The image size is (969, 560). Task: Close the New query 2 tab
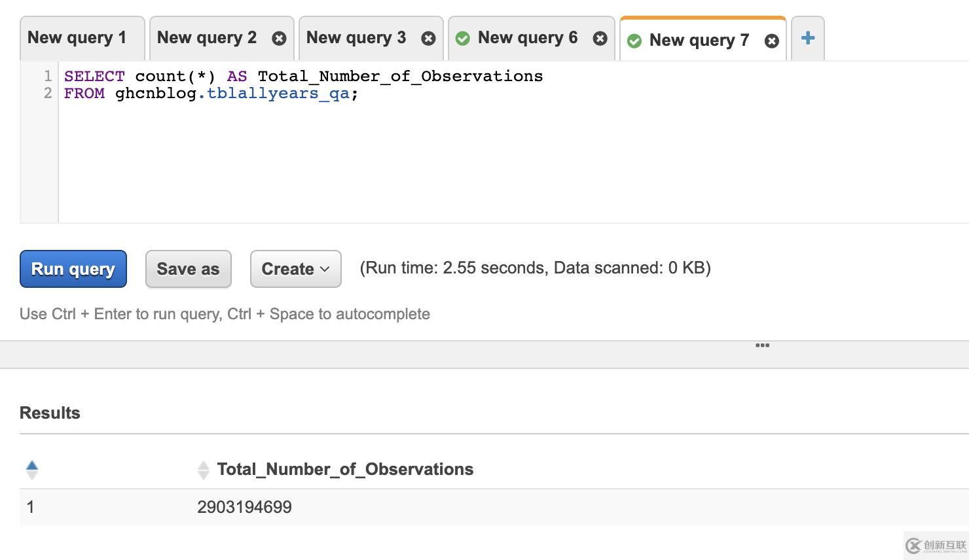(x=279, y=39)
